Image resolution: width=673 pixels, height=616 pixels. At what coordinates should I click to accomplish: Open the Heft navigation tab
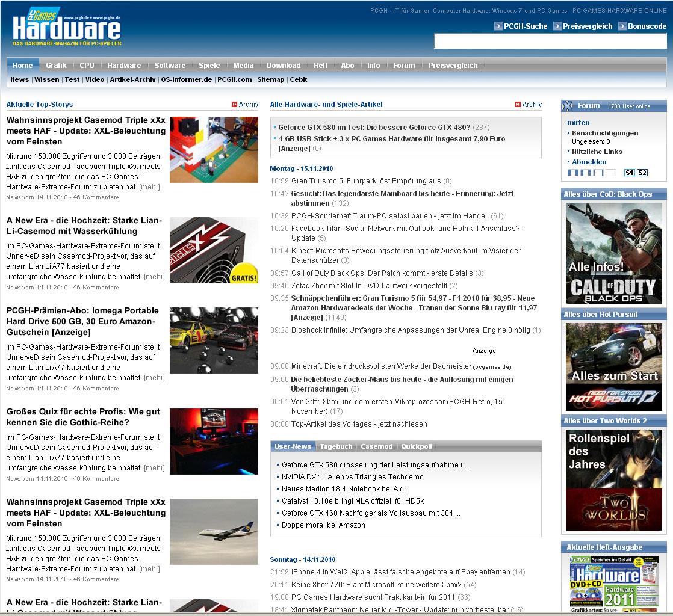(320, 65)
